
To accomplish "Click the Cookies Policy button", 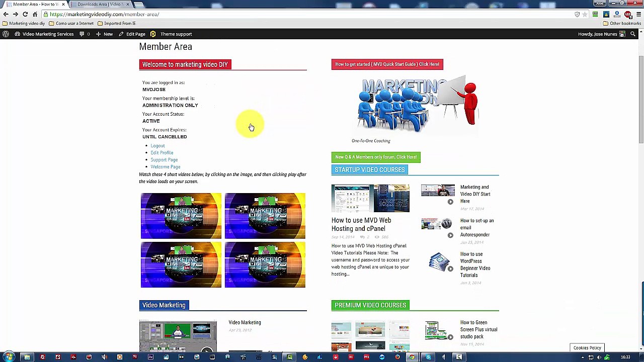I will (587, 348).
